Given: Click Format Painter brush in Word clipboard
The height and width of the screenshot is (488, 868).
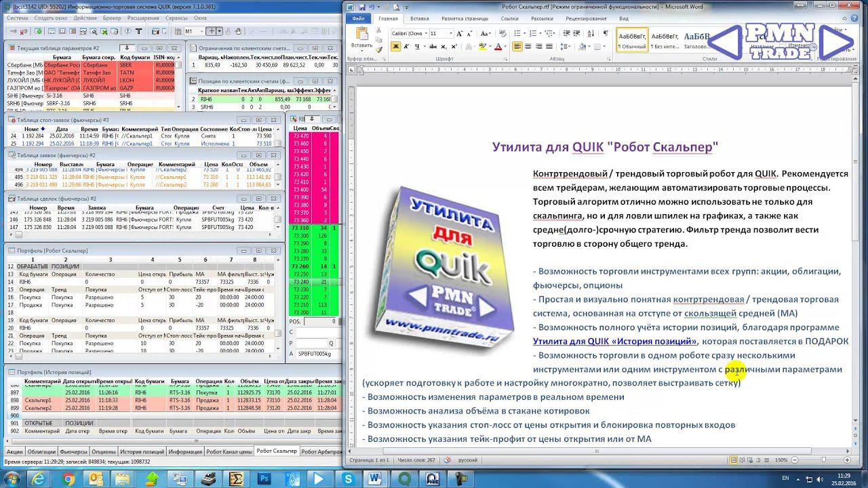Looking at the screenshot, I should pyautogui.click(x=378, y=49).
